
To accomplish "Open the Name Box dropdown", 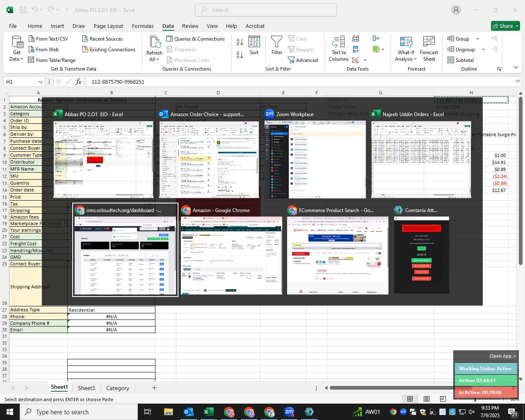I will (40, 82).
